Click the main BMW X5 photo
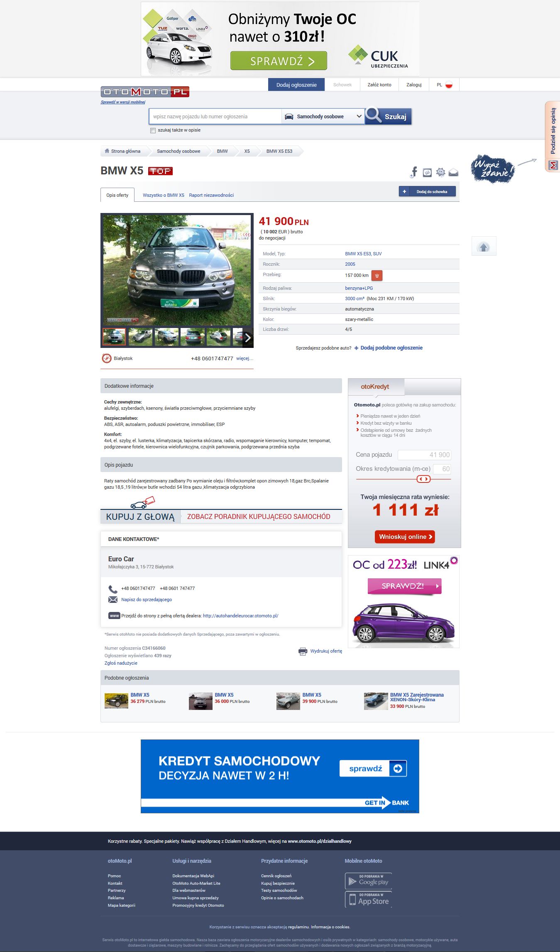Image resolution: width=560 pixels, height=952 pixels. point(177,270)
